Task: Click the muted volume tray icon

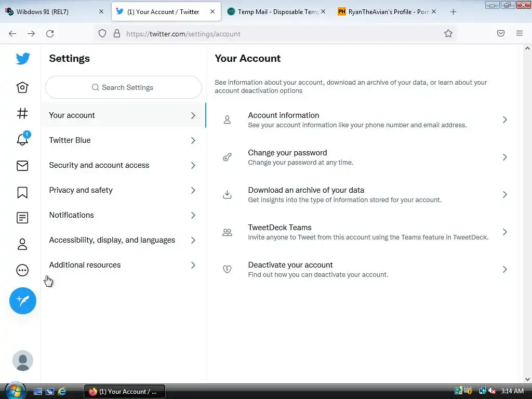Action: point(492,391)
